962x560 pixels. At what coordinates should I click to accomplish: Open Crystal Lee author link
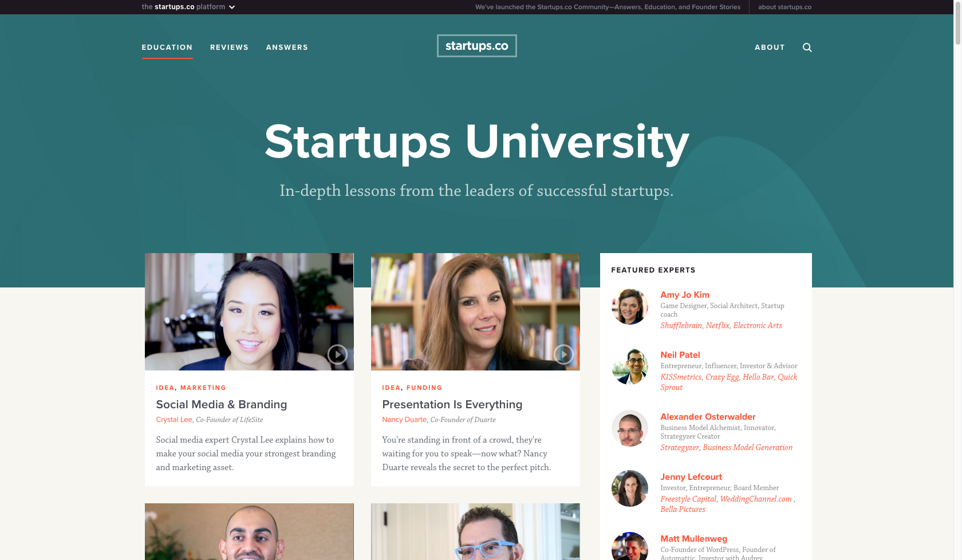click(174, 420)
